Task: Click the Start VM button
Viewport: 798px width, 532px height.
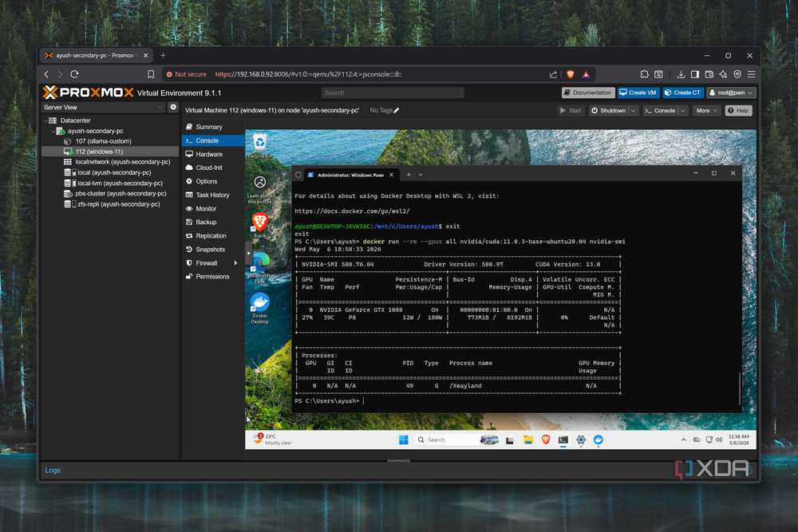Action: pyautogui.click(x=571, y=110)
